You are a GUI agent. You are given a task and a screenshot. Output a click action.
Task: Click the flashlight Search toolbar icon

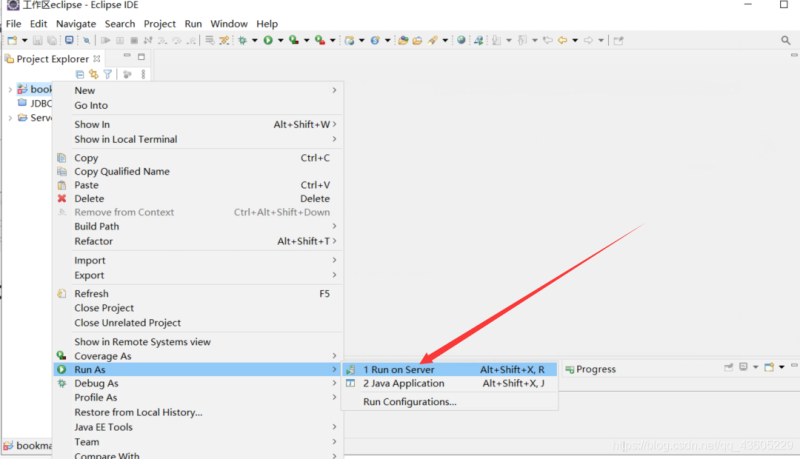433,40
